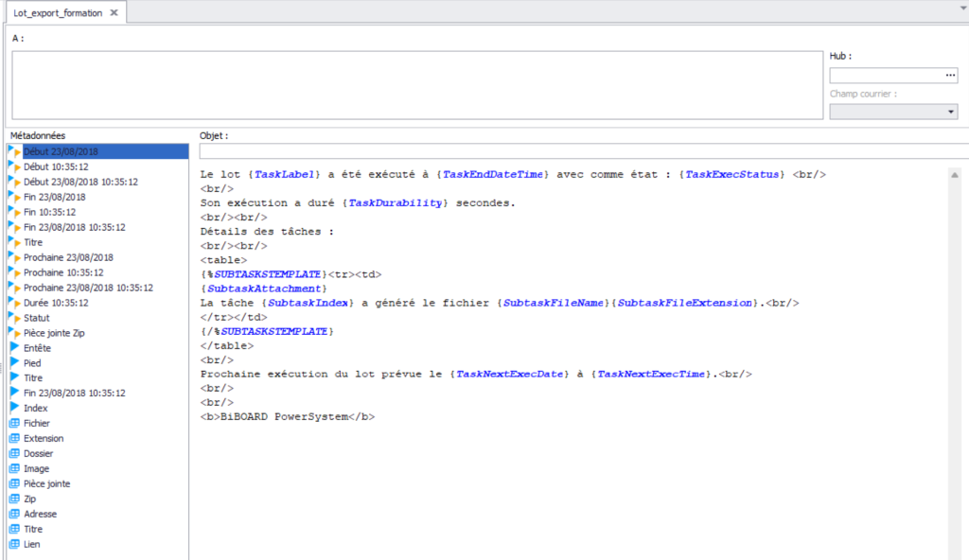The image size is (969, 560).
Task: Click the closing {/%SUBTASKSTEMPLATE} tag
Action: coord(267,331)
